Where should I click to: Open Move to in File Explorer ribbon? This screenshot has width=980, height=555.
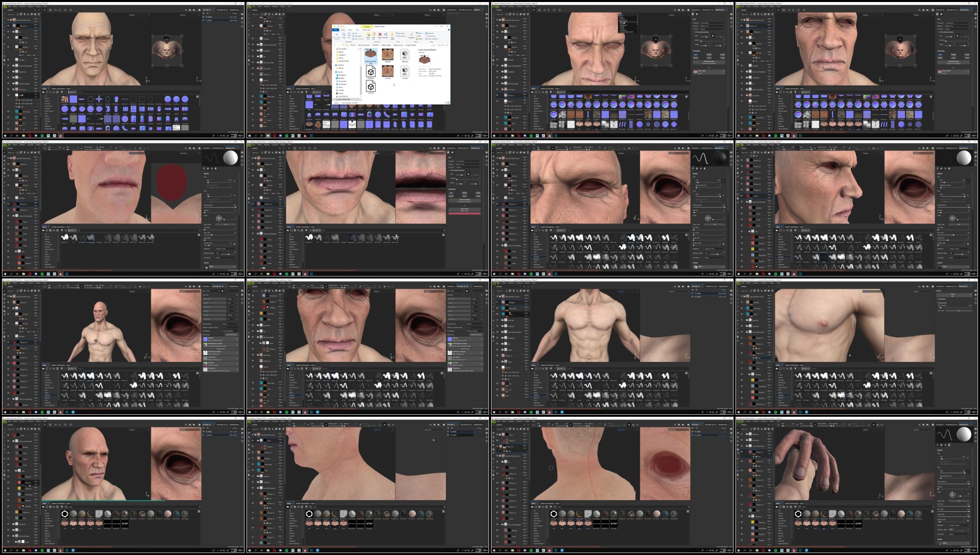click(368, 36)
